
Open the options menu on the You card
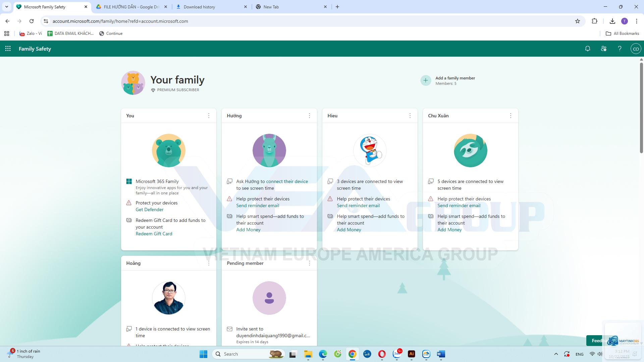[x=209, y=116]
